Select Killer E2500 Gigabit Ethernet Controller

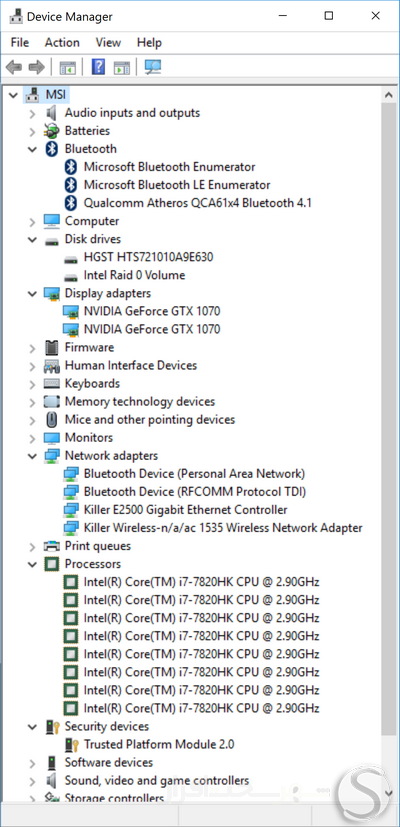coord(186,509)
